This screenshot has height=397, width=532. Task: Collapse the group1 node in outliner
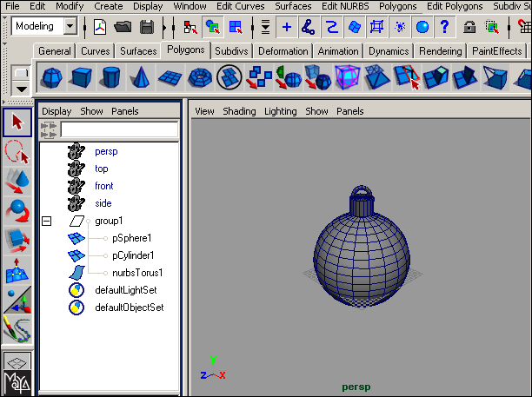pos(46,221)
